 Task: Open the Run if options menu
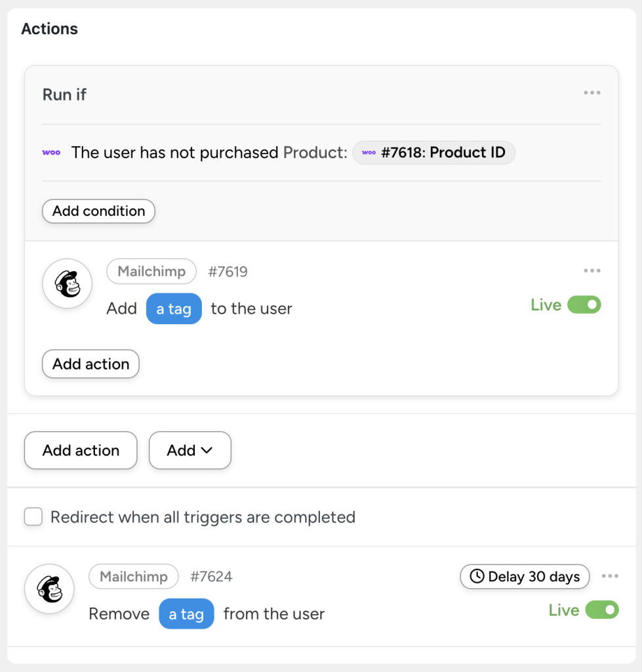point(592,93)
